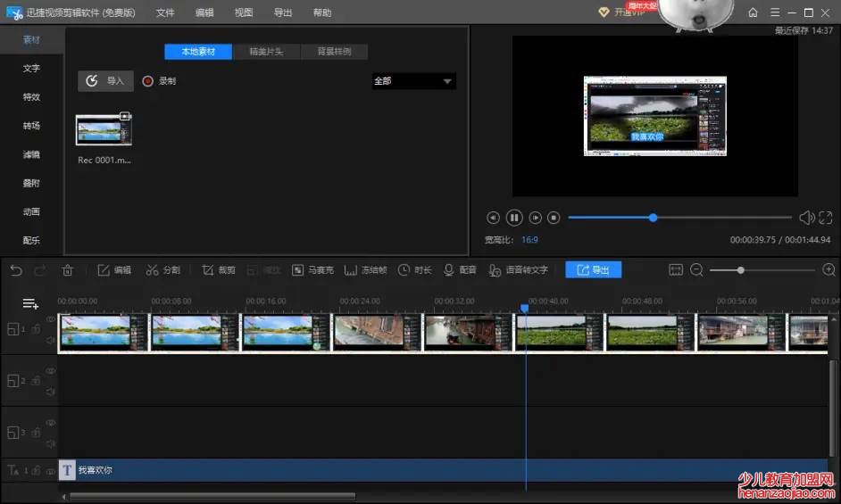Open the 全部 filter dropdown
This screenshot has height=504, width=841.
coord(413,81)
